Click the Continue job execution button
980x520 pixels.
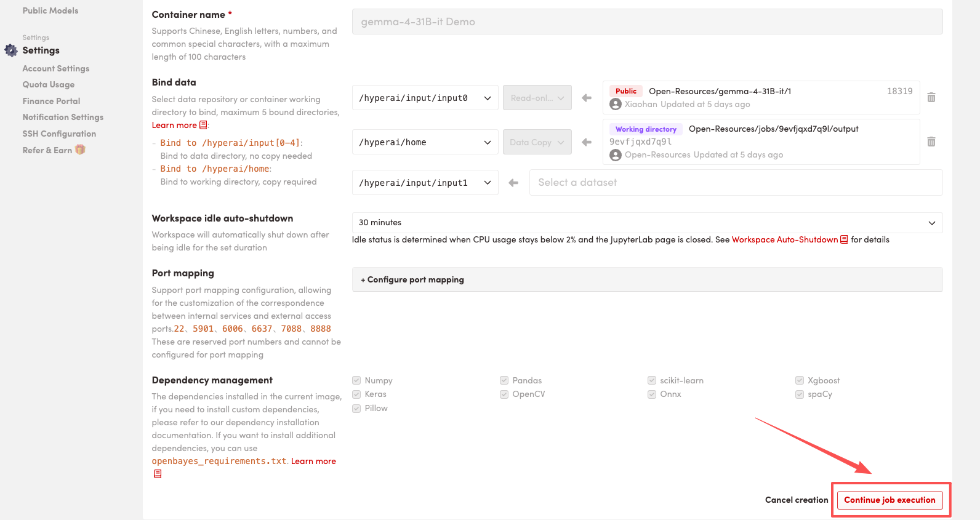click(890, 500)
